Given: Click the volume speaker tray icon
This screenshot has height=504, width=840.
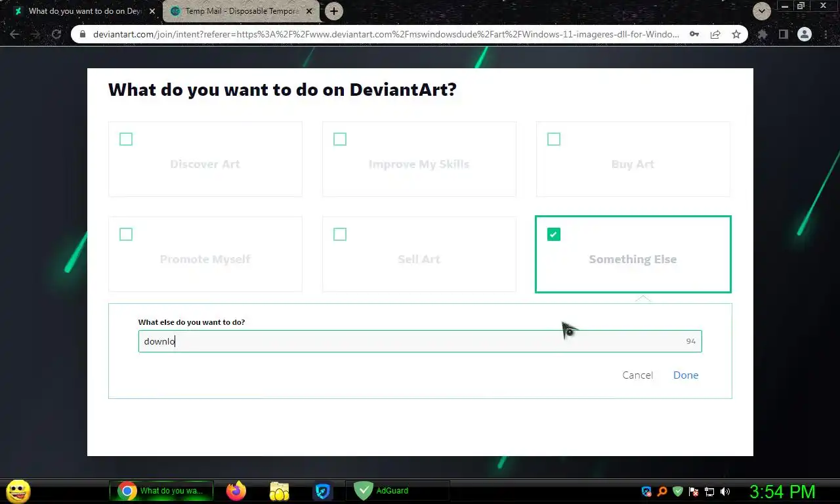Looking at the screenshot, I should pyautogui.click(x=725, y=491).
